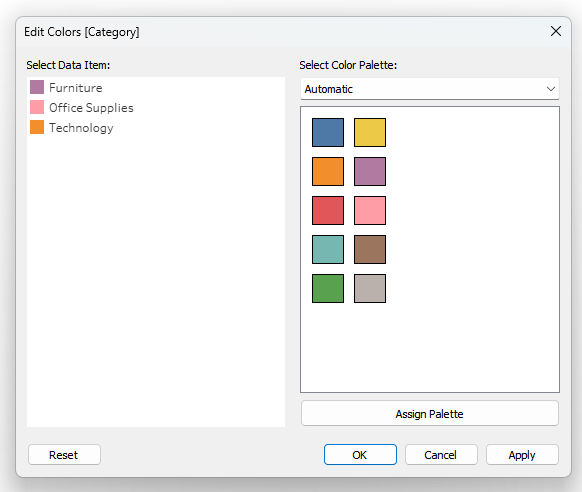This screenshot has height=492, width=582.
Task: Pick the blue color swatch
Action: click(x=328, y=132)
